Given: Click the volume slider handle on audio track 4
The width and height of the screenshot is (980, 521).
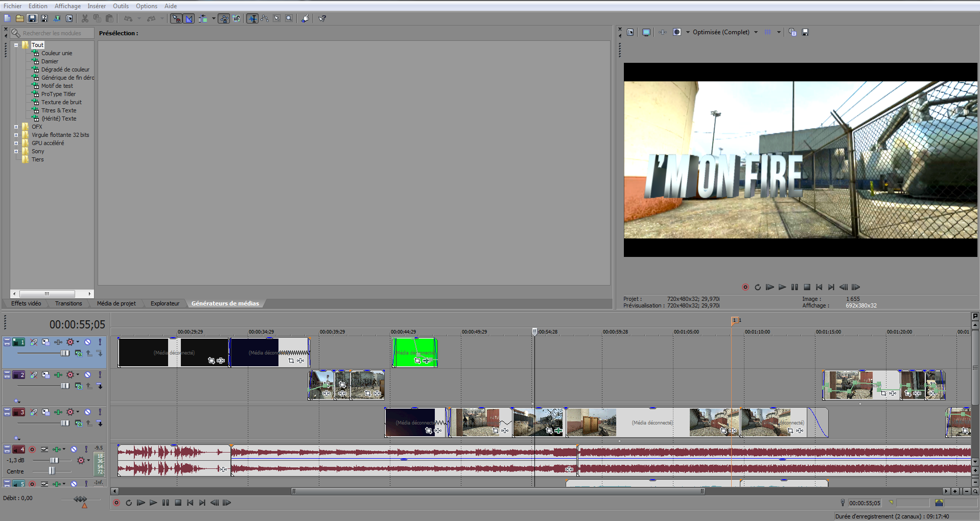Looking at the screenshot, I should [54, 460].
